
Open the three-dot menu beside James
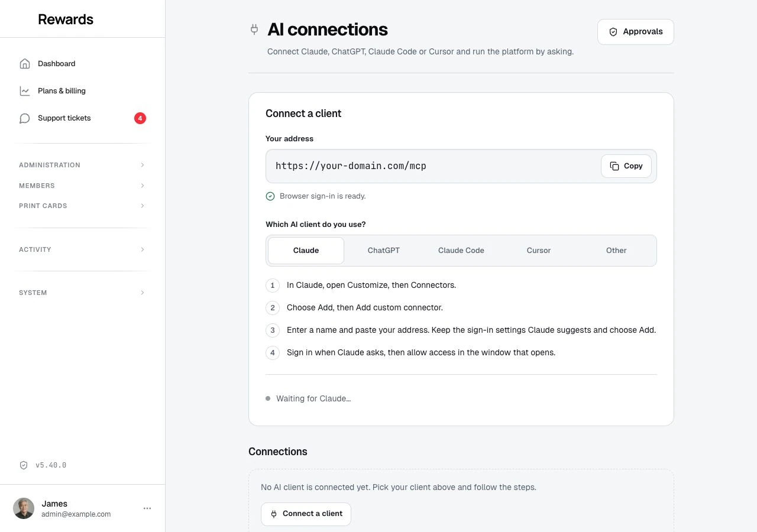pyautogui.click(x=147, y=508)
